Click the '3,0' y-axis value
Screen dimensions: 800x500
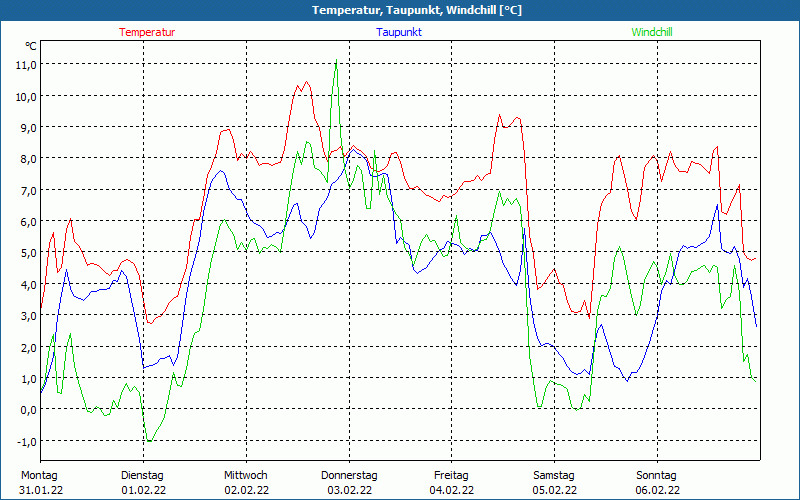coord(29,316)
